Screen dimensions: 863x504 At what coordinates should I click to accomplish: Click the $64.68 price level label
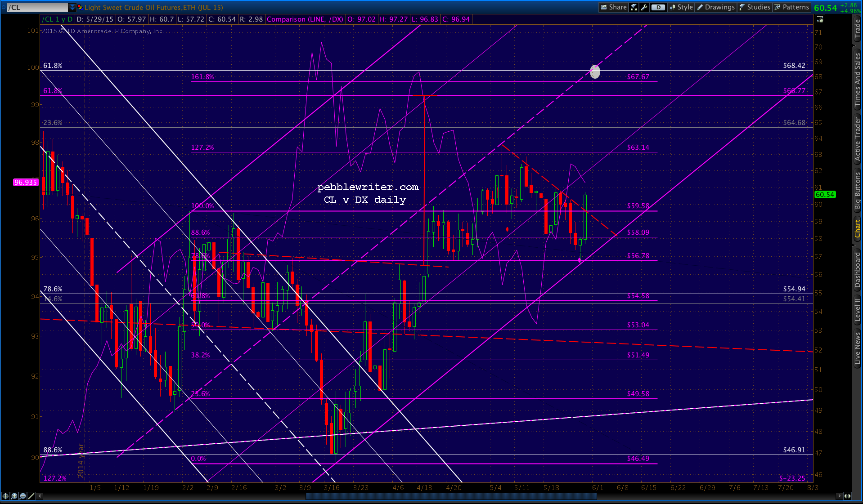[794, 123]
